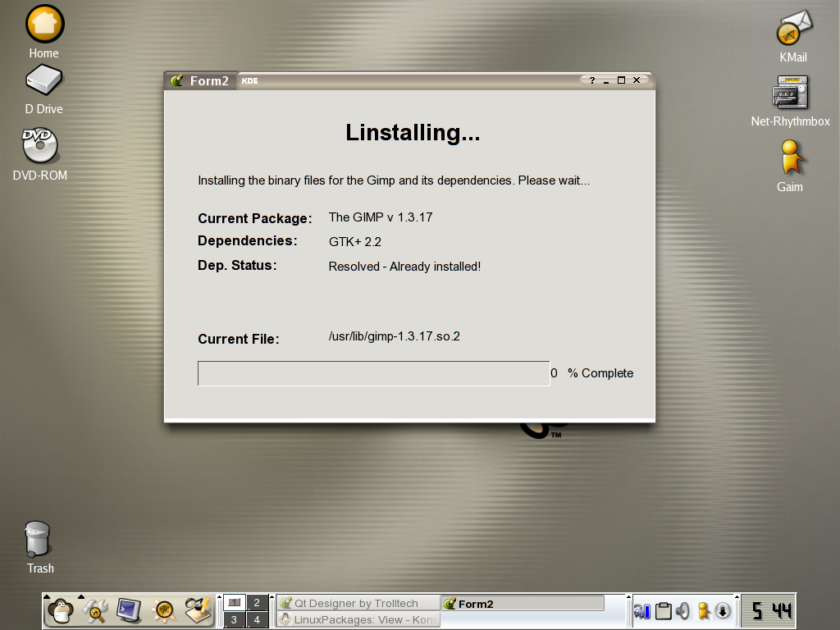Click the 'Current Package:' label
The image size is (840, 630).
coord(255,218)
